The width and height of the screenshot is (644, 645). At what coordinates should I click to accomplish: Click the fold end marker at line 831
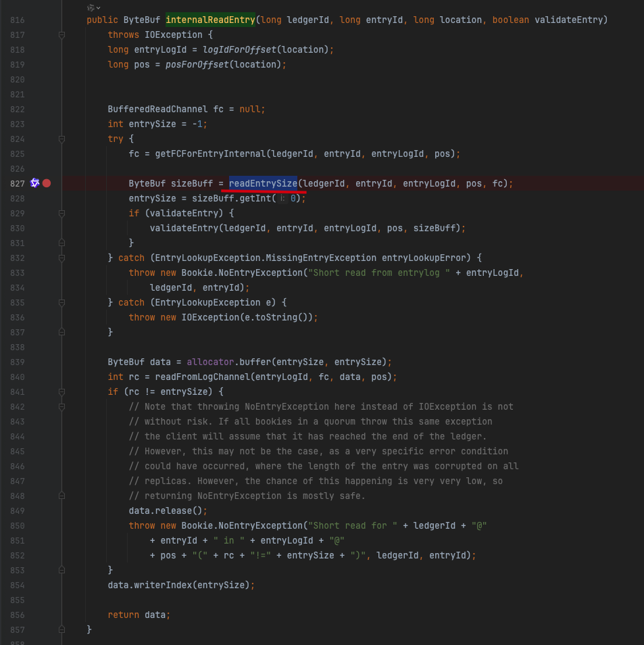pos(61,243)
